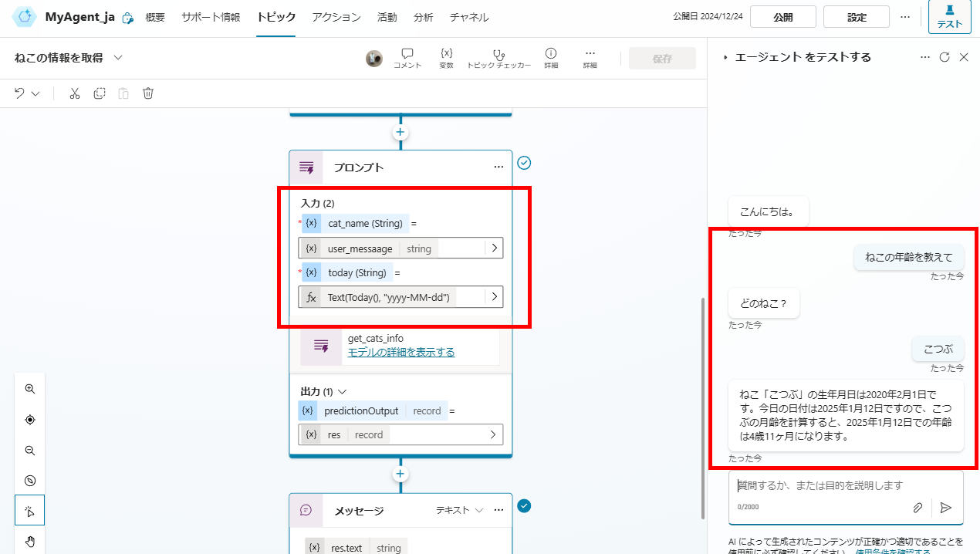The height and width of the screenshot is (554, 980).
Task: Zoom into the canvas with the magnifier icon
Action: click(29, 389)
